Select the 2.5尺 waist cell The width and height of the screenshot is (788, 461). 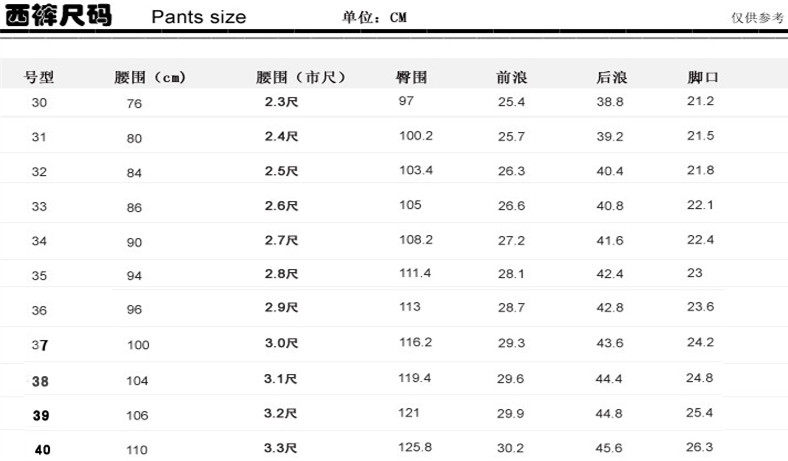point(281,171)
